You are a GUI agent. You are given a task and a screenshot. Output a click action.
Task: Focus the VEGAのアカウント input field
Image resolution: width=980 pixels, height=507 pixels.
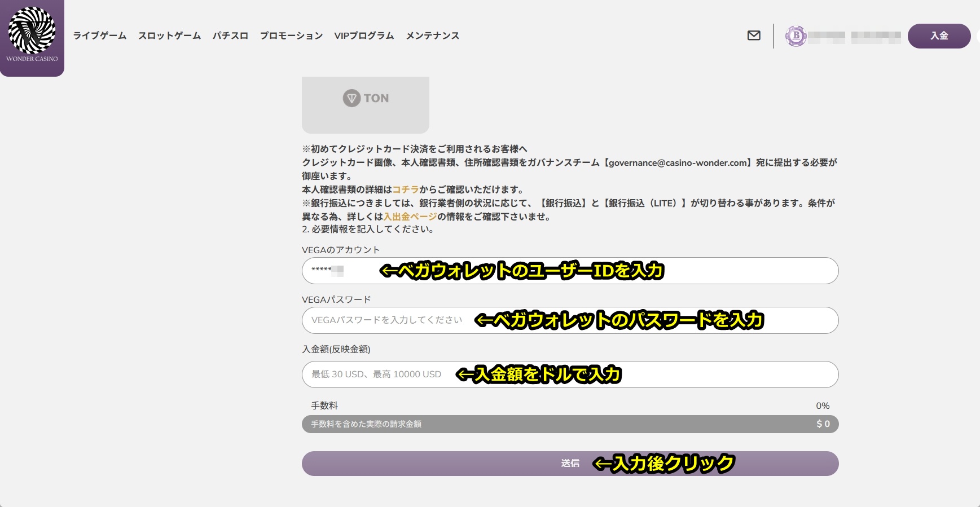pos(570,271)
